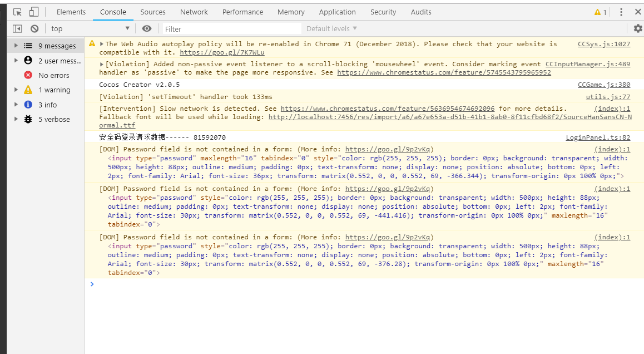Switch to the Audits tab

point(421,12)
